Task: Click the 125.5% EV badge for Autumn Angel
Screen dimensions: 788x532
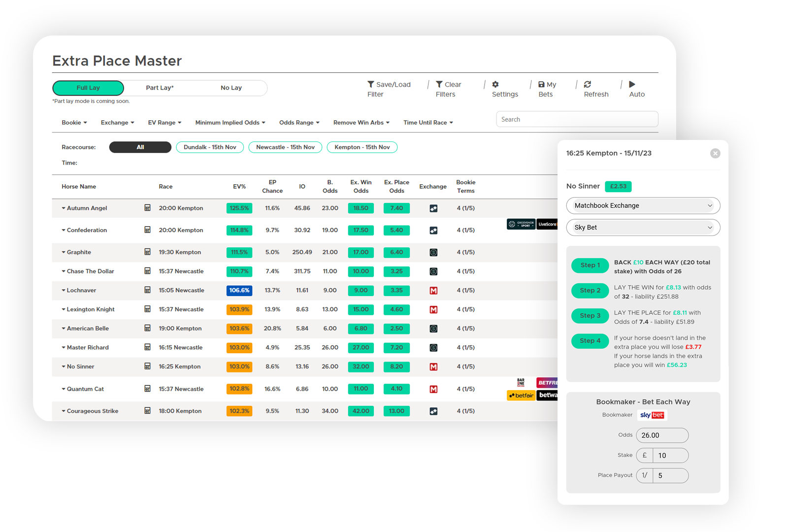Action: tap(239, 208)
